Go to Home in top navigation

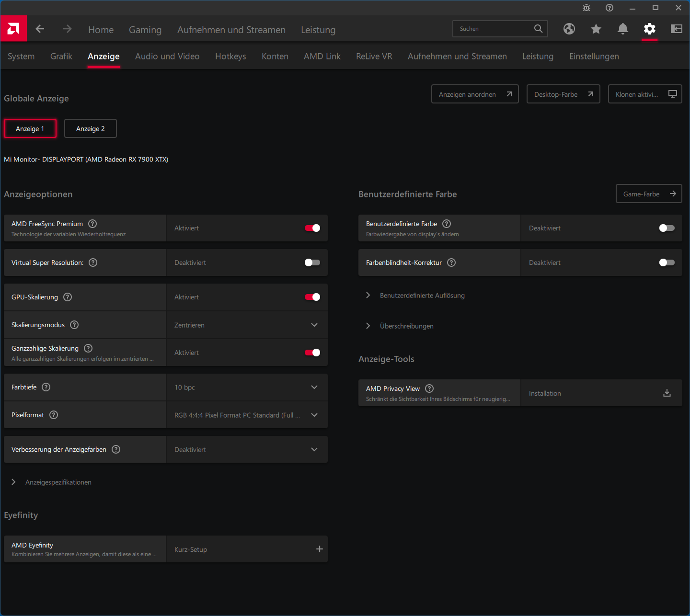coord(101,30)
